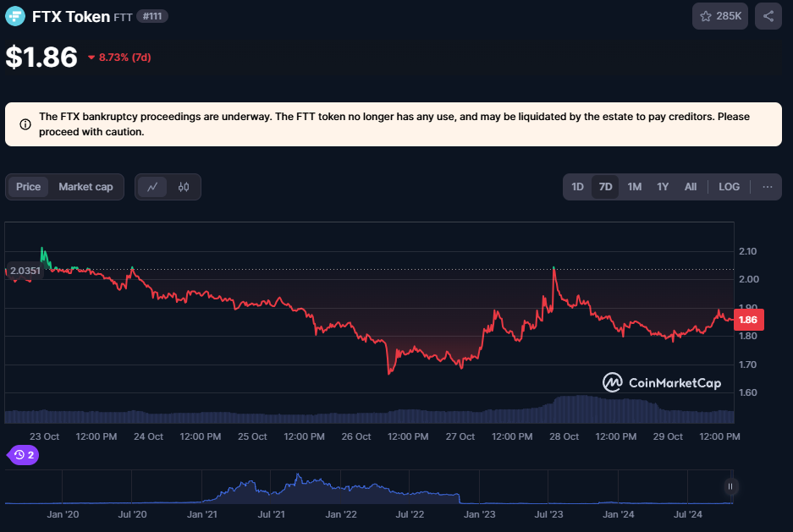
Task: Click the FTX Token title text
Action: [71, 16]
